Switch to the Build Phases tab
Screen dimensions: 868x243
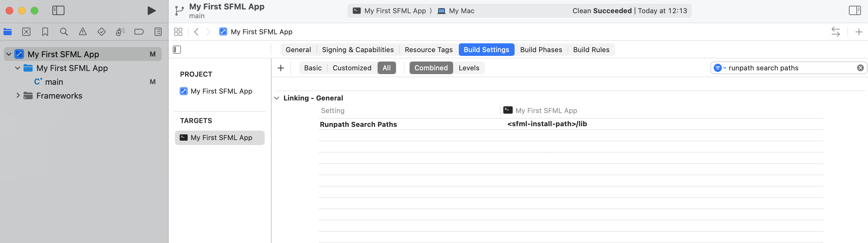(541, 49)
